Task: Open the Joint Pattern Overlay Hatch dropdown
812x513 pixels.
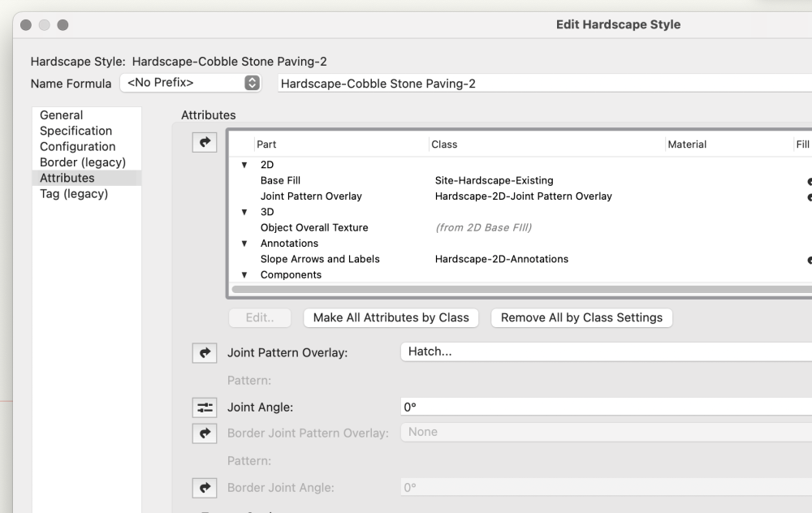Action: pyautogui.click(x=605, y=351)
